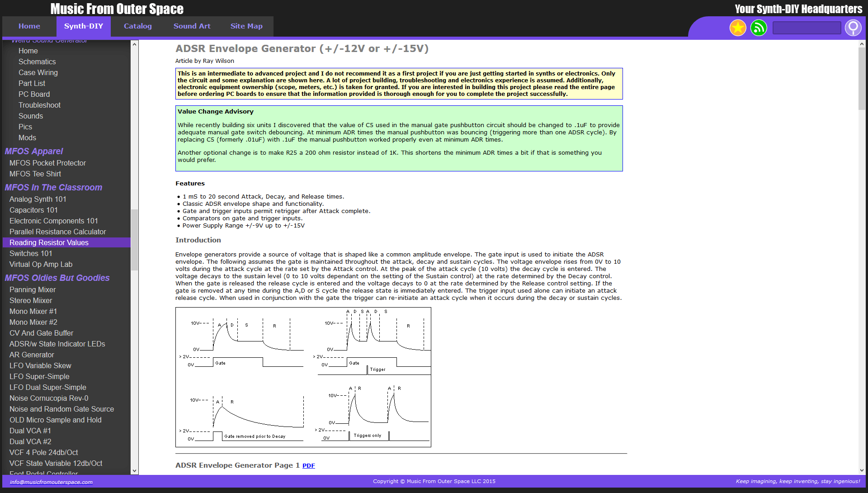Click the main page scrollbar thumb
Viewport: 868px width, 493px height.
coord(862,79)
